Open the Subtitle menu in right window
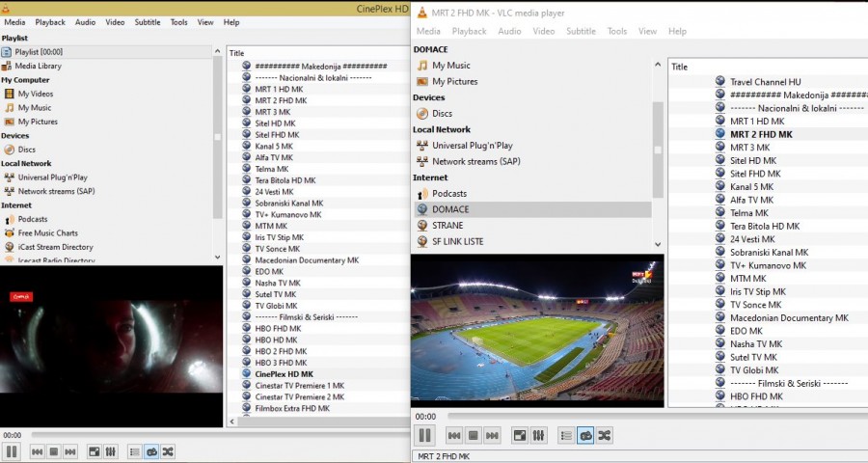Screen dimensions: 868x463 point(581,31)
